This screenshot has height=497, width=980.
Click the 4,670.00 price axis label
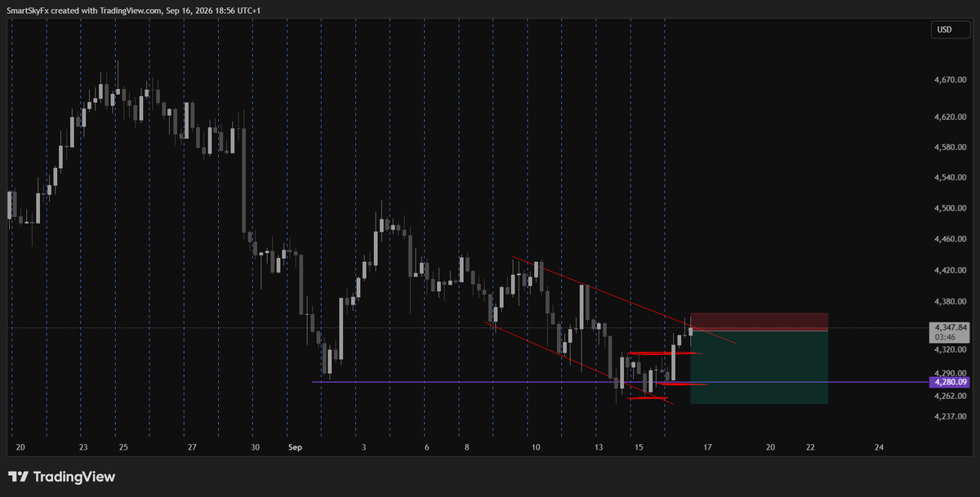click(950, 80)
